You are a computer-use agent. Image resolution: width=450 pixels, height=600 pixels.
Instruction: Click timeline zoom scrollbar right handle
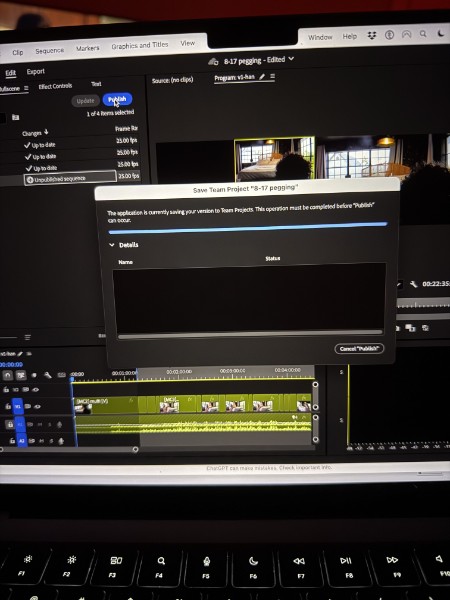coord(135,450)
